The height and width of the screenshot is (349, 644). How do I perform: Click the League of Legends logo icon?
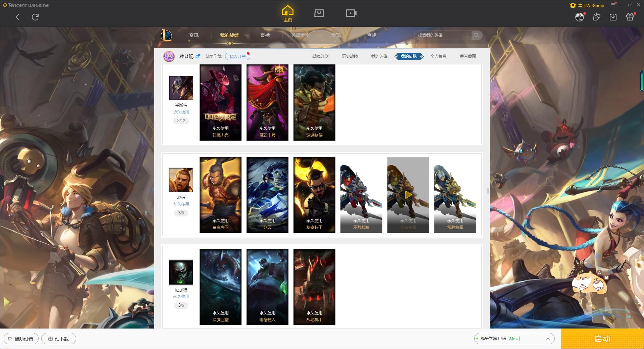coord(166,35)
